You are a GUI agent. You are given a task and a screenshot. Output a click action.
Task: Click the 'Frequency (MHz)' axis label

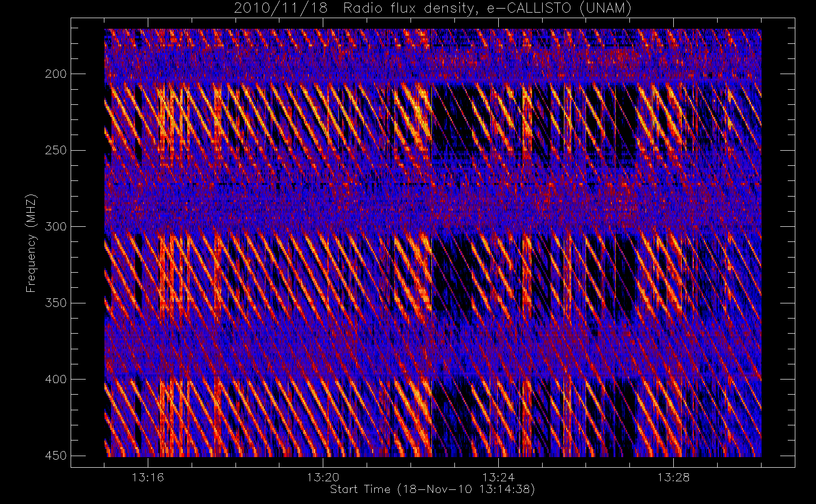31,243
